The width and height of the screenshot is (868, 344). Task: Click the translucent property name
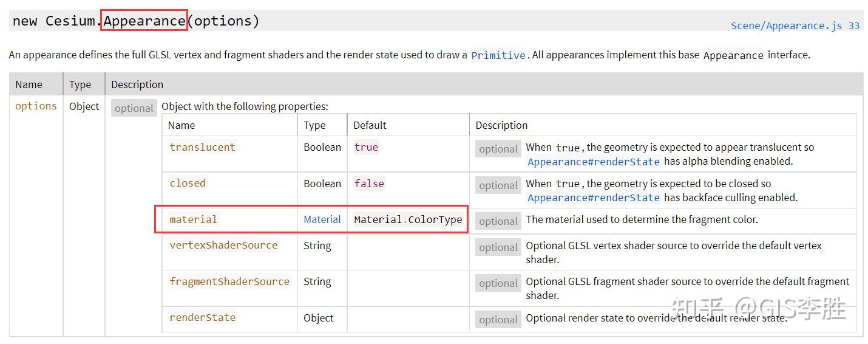click(x=202, y=147)
